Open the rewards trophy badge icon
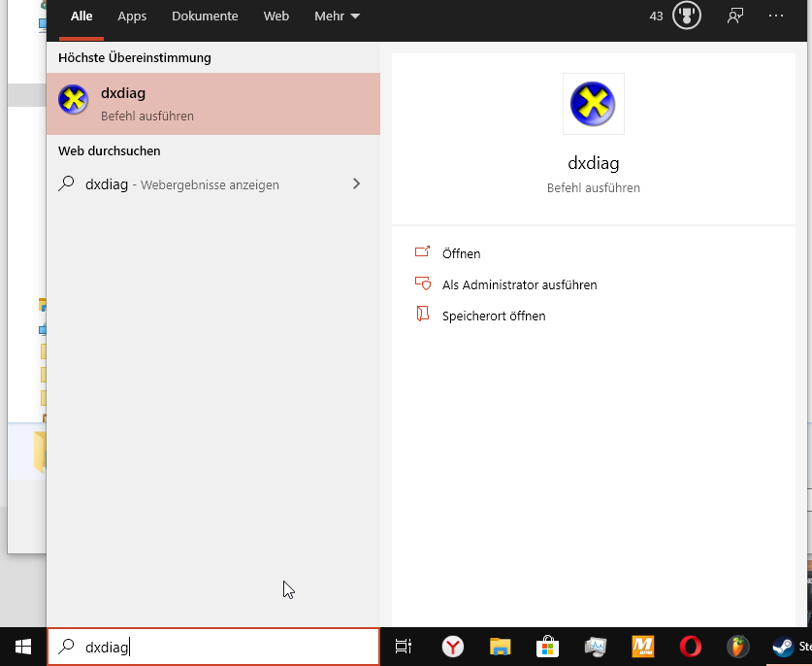Viewport: 812px width, 666px height. tap(687, 16)
